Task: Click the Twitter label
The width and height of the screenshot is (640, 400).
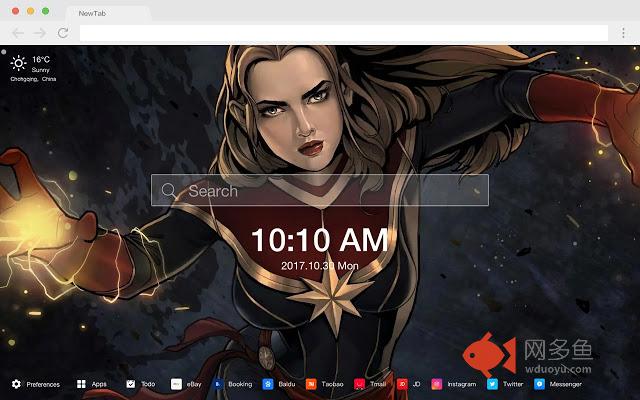Action: 513,384
